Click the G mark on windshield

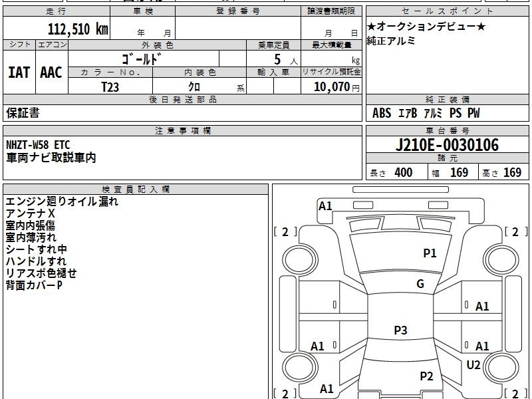click(x=420, y=284)
